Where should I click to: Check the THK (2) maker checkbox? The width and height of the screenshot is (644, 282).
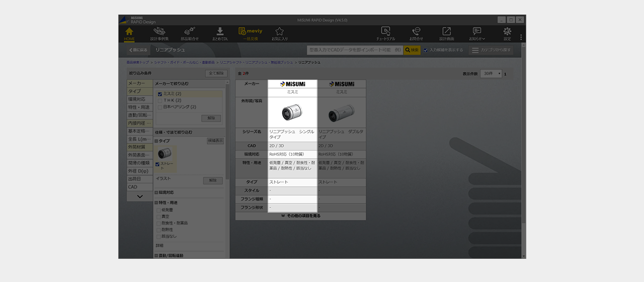tap(160, 100)
